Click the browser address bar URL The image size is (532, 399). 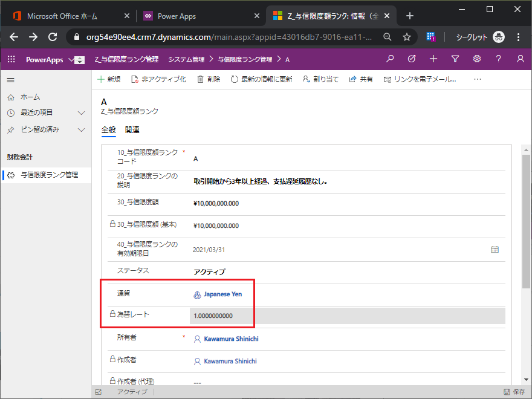[229, 37]
